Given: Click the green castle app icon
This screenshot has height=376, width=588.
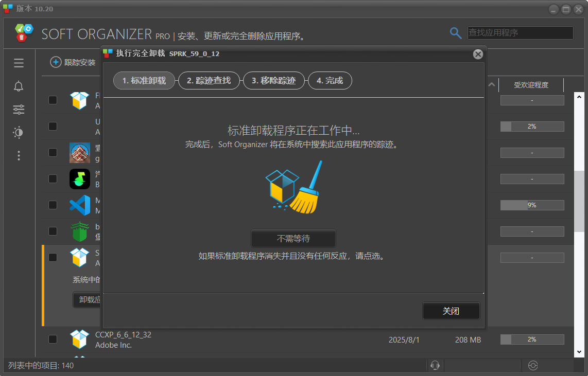Looking at the screenshot, I should [80, 231].
